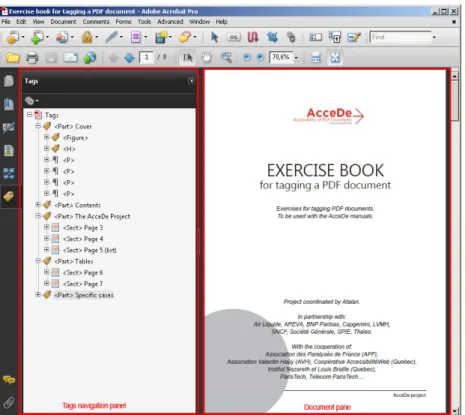The image size is (465, 415).
Task: Click the page number input field
Action: tap(146, 57)
